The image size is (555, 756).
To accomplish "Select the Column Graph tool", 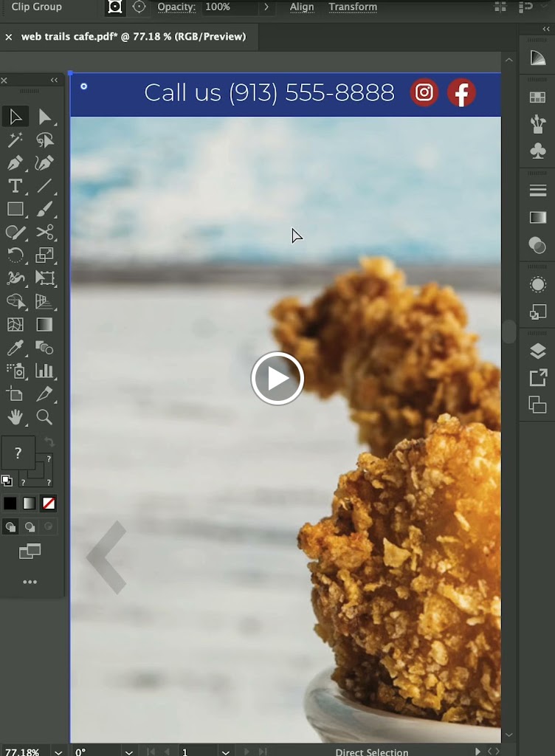I will pos(45,371).
